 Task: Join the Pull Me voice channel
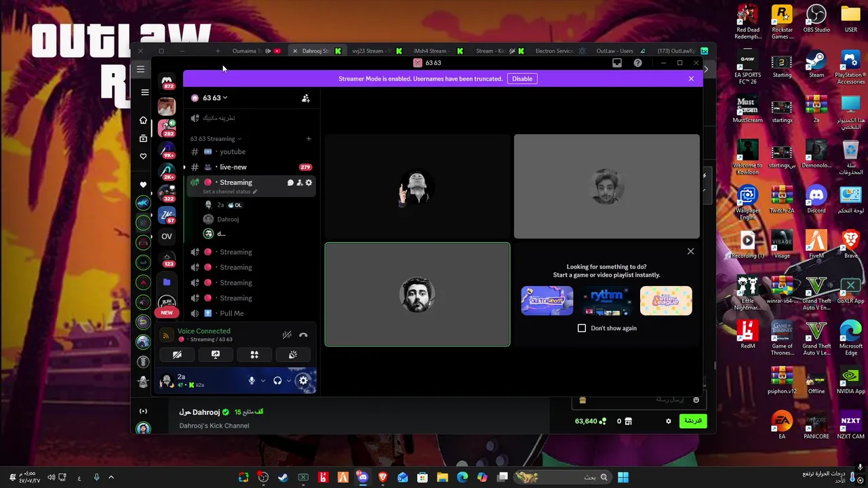251,313
